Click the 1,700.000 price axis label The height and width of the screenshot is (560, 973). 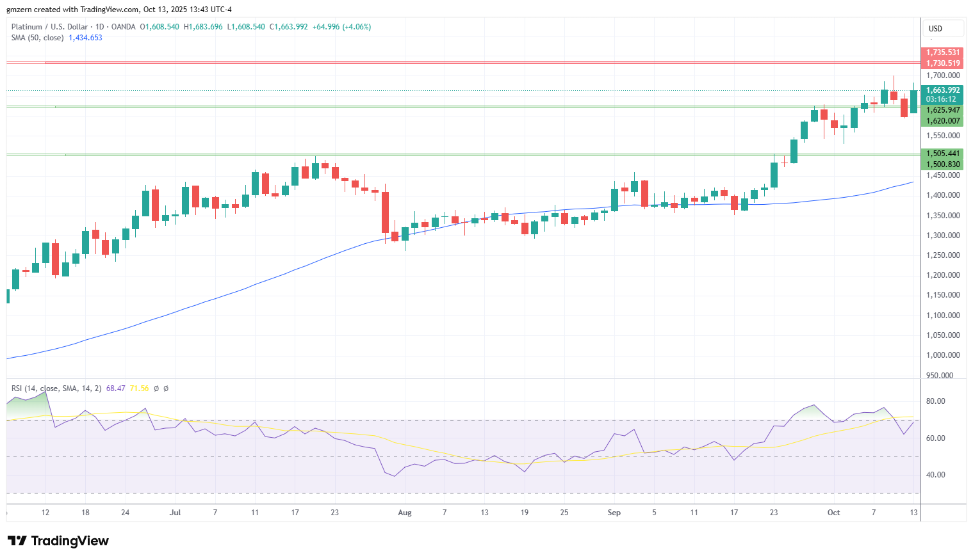pos(943,76)
